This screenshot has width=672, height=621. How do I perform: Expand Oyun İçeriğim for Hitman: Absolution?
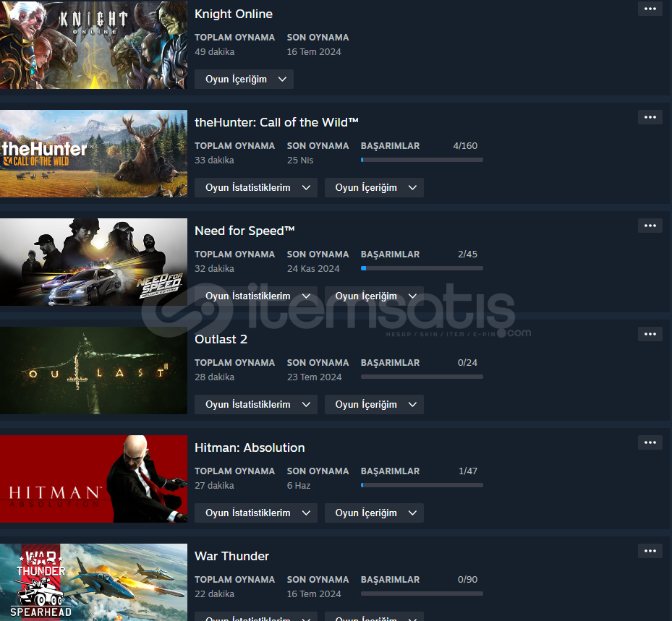pos(374,513)
